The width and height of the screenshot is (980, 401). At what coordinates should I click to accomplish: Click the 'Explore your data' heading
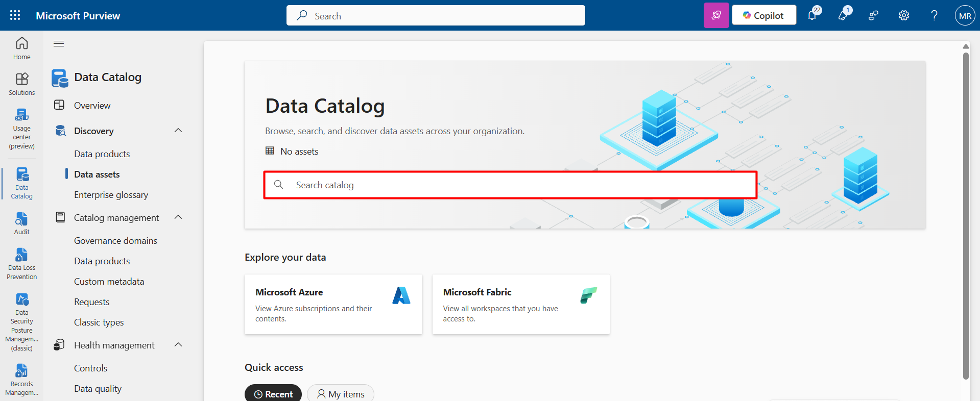(x=285, y=257)
